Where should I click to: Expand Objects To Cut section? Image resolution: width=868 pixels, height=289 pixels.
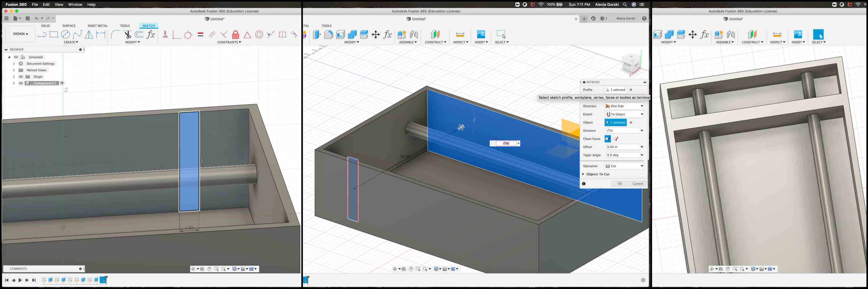tap(583, 174)
